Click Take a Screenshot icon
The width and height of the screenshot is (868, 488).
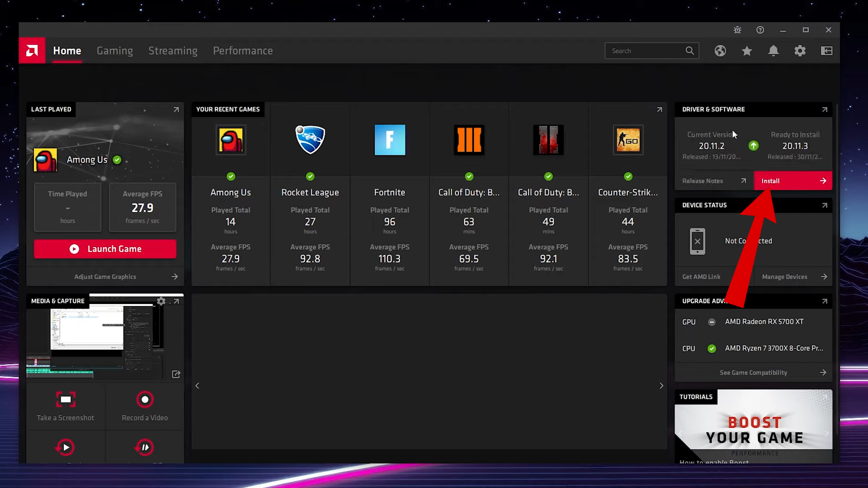click(66, 399)
